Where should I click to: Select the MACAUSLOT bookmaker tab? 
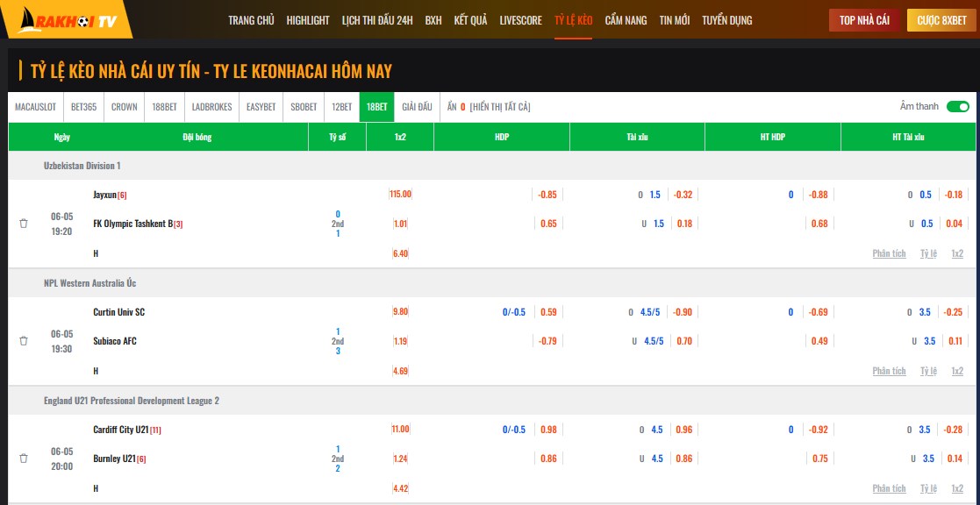(x=35, y=107)
